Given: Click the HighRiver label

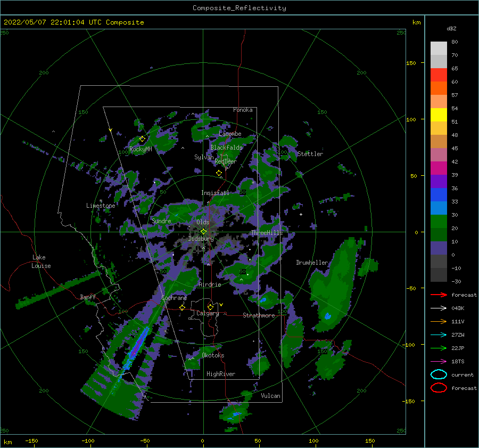Looking at the screenshot, I should 221,374.
